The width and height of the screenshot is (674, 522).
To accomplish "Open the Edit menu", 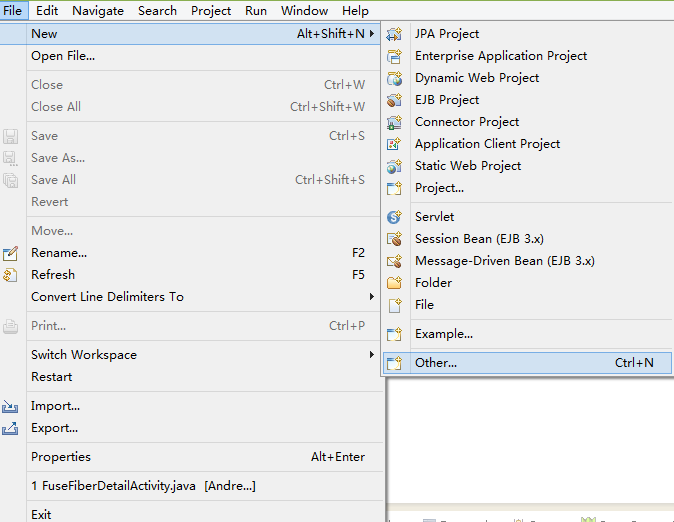I will click(47, 10).
